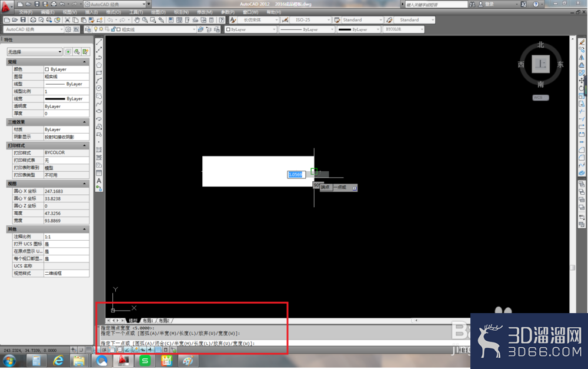The height and width of the screenshot is (369, 588).
Task: Click 北 direction on the ViewCube compass
Action: click(x=540, y=45)
